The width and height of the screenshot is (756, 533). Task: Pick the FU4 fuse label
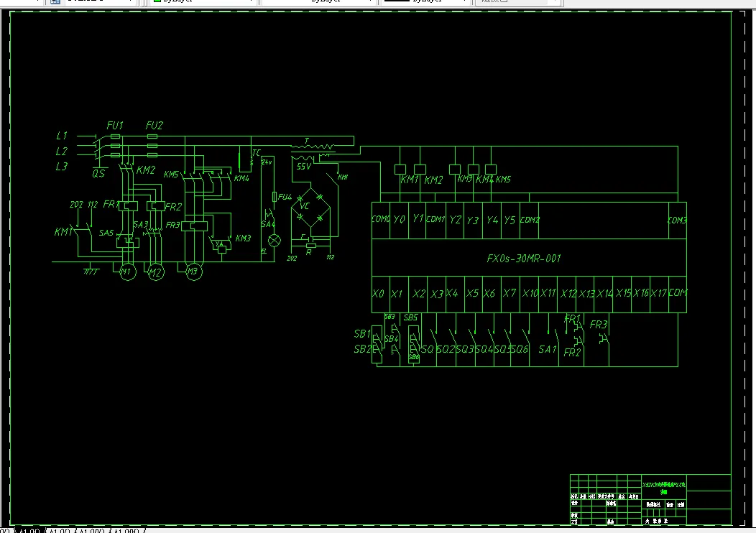(285, 197)
